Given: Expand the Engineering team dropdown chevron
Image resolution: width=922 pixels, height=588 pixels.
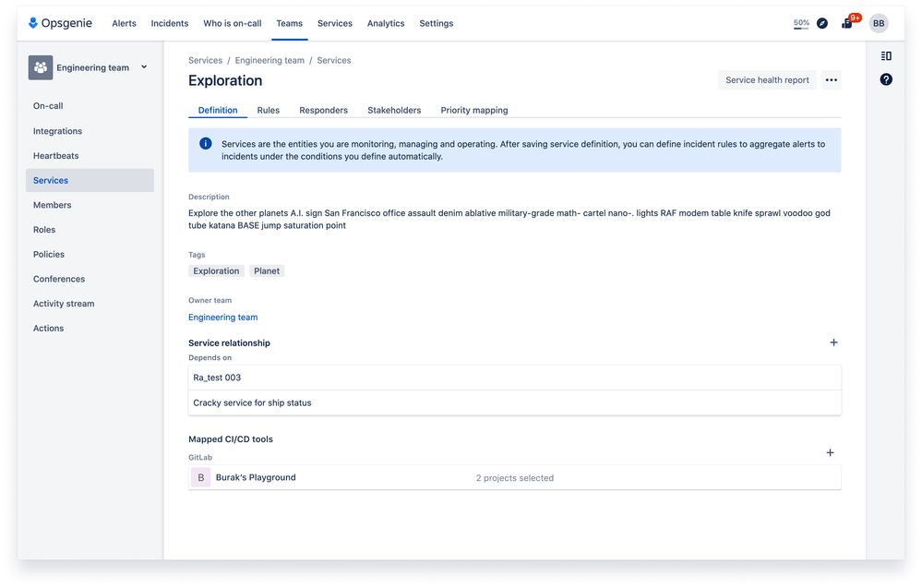Looking at the screenshot, I should click(x=144, y=67).
